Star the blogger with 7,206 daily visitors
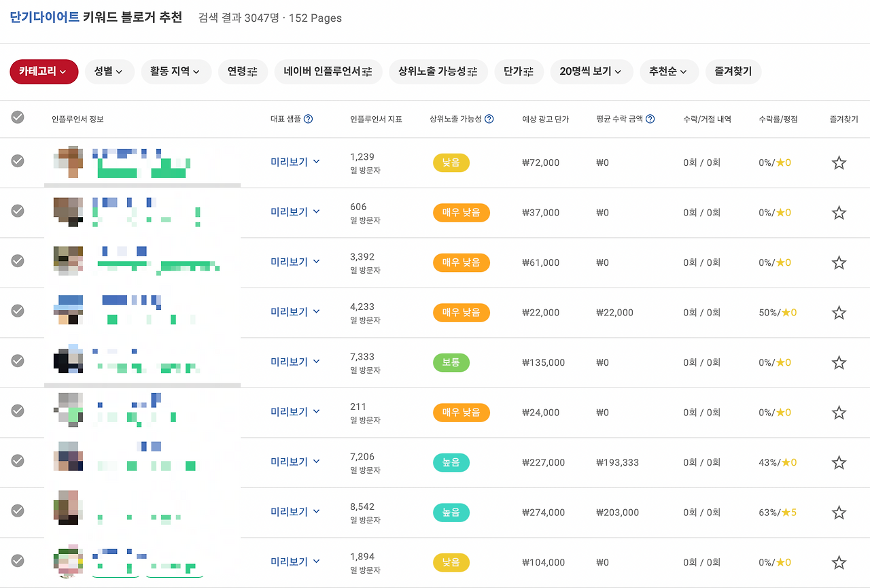 point(839,462)
